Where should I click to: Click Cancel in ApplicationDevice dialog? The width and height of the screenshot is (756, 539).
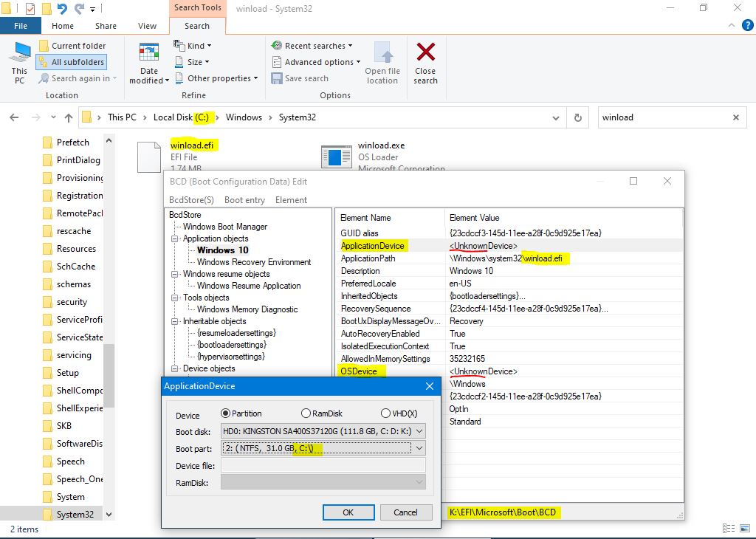405,512
